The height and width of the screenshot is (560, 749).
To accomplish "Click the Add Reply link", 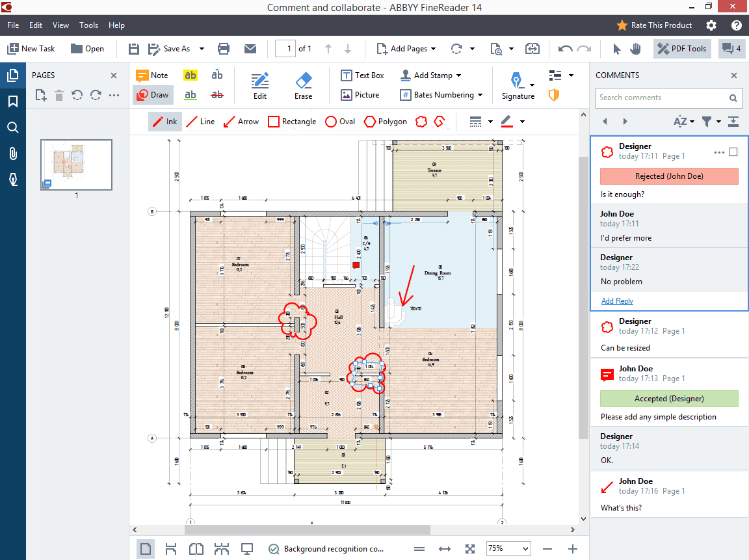I will tap(617, 301).
